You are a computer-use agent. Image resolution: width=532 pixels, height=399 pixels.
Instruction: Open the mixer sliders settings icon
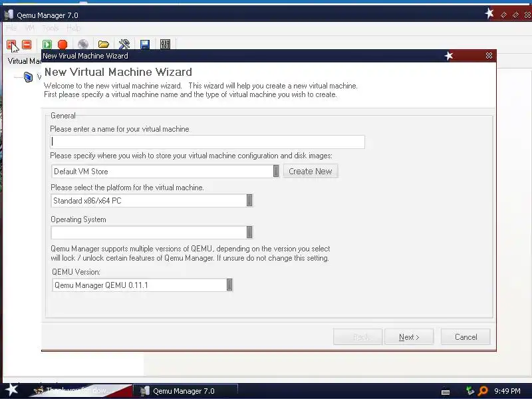pos(165,45)
